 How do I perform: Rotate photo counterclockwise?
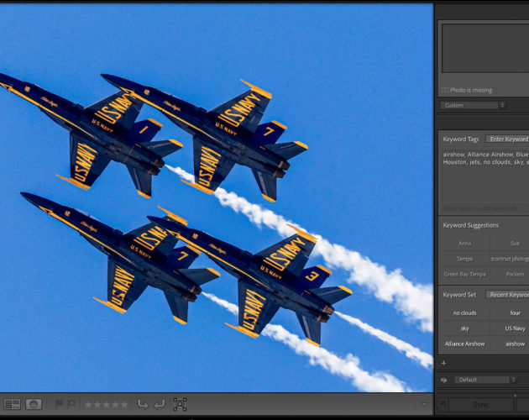(143, 404)
